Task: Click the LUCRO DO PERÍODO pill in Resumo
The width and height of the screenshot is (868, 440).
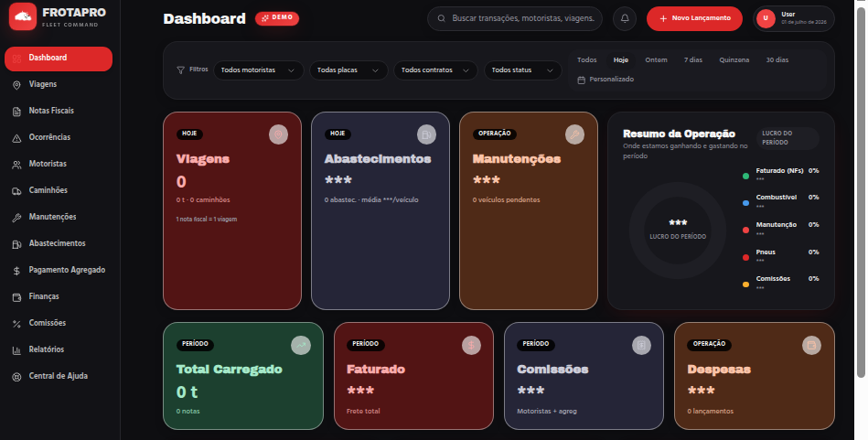Action: click(x=788, y=138)
